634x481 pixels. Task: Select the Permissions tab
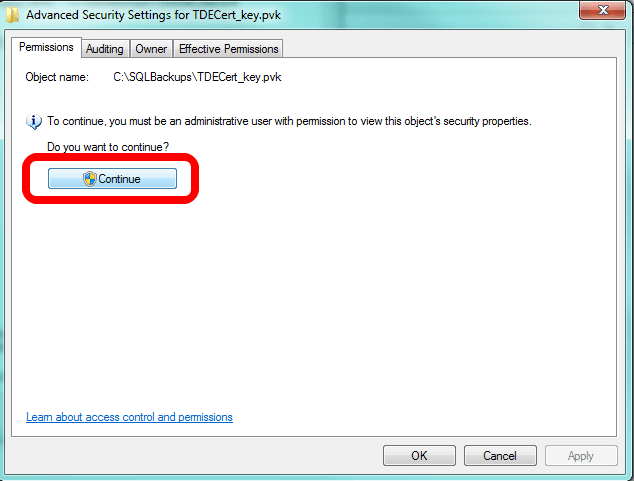(x=46, y=47)
